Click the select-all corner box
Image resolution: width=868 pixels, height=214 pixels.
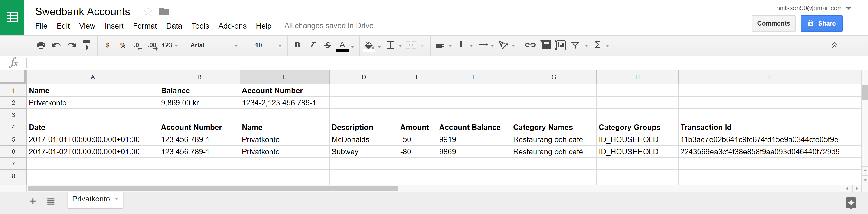13,77
